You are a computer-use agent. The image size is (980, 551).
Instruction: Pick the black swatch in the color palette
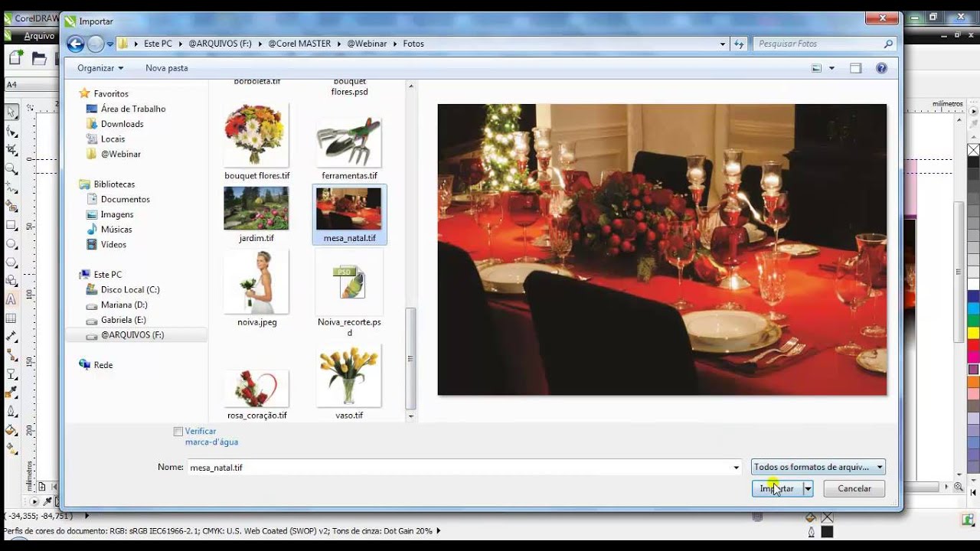click(973, 162)
